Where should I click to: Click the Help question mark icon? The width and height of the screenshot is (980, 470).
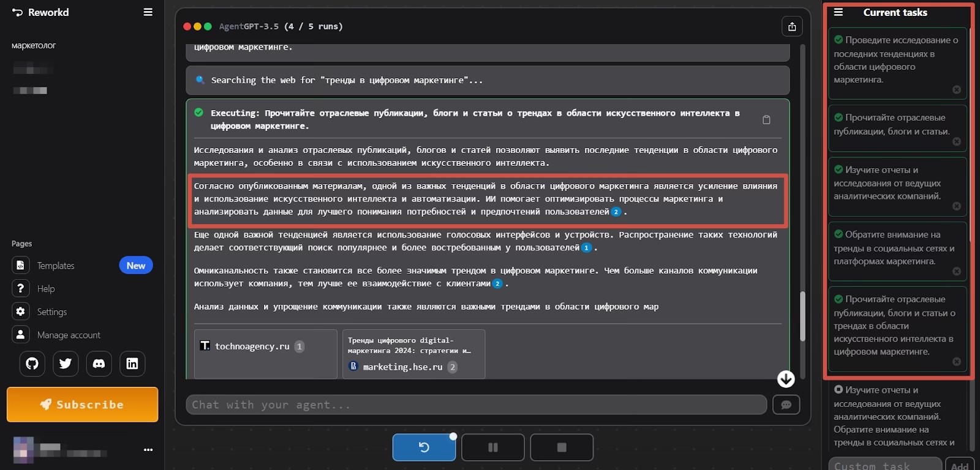(20, 288)
